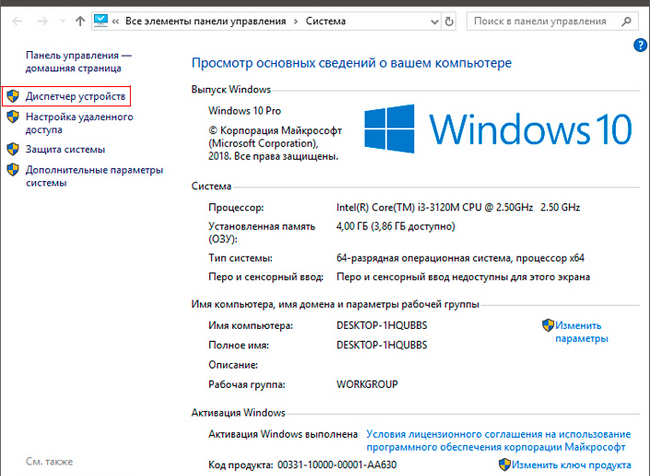Open 'Все элементы панели управления' breadcrumb
The width and height of the screenshot is (650, 476).
[x=206, y=21]
